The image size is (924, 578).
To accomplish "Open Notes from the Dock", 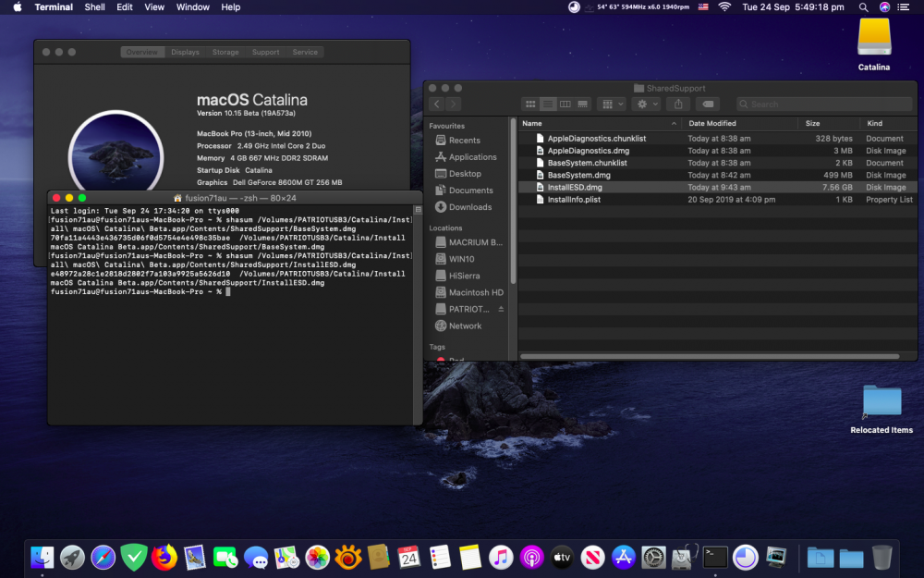I will coord(470,558).
